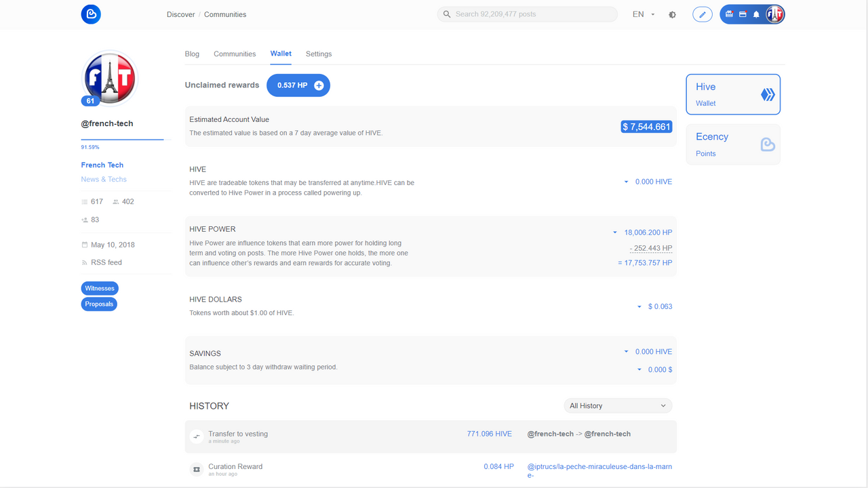Open the RSS feed link
Screen dimensions: 868x488
click(x=106, y=262)
